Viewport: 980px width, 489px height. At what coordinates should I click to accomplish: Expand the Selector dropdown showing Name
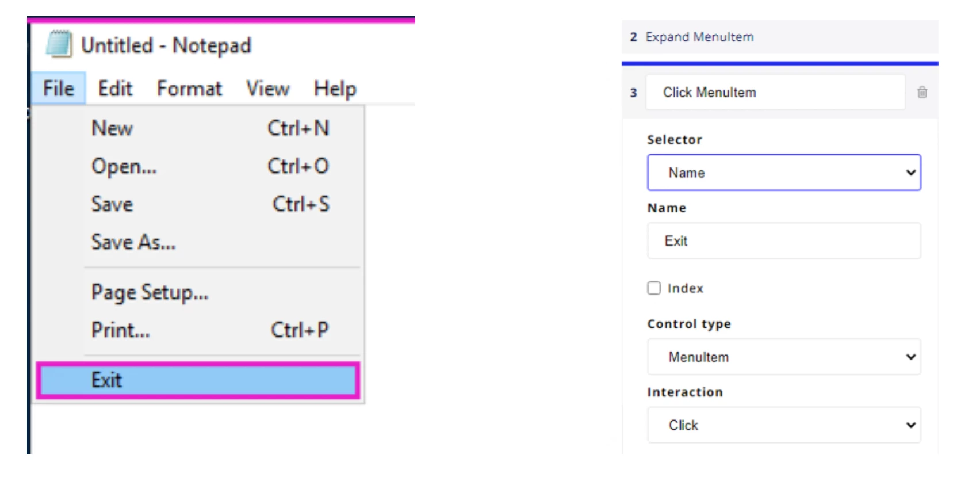pos(784,173)
